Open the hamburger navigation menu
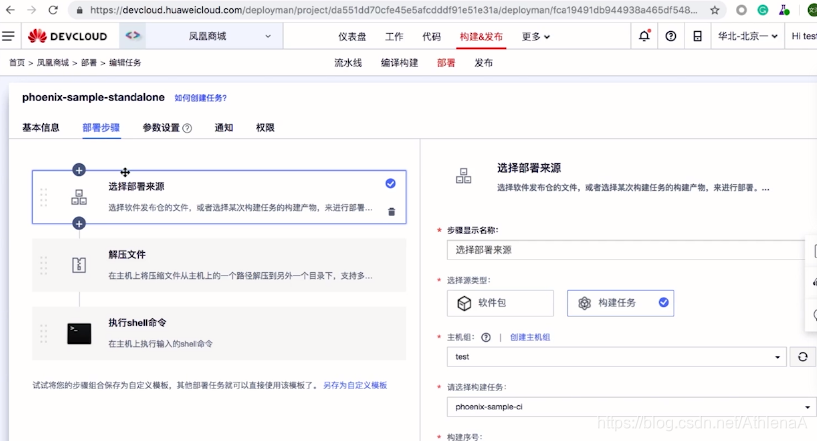Image resolution: width=817 pixels, height=441 pixels. pyautogui.click(x=8, y=36)
